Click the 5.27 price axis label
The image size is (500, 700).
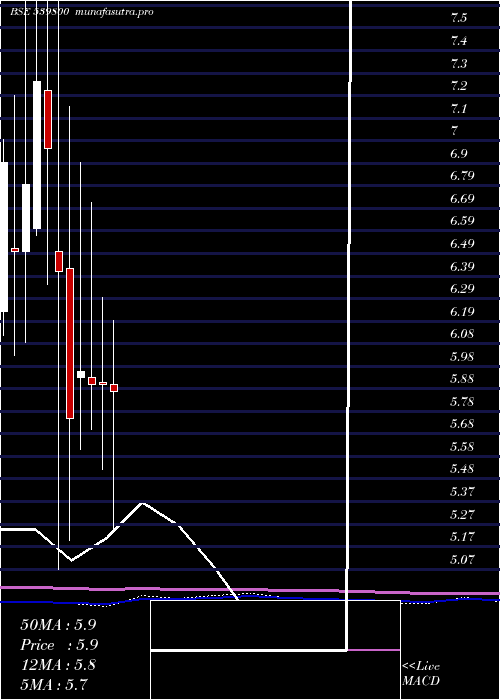(x=462, y=514)
